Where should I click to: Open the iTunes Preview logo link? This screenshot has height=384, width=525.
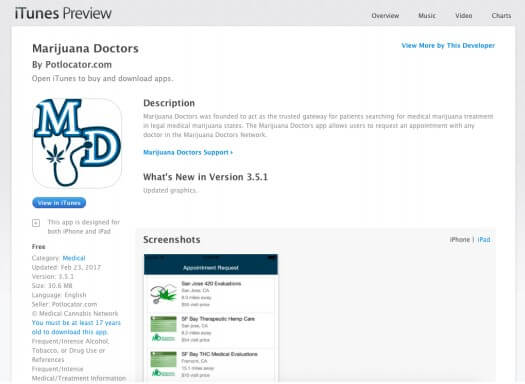point(63,13)
